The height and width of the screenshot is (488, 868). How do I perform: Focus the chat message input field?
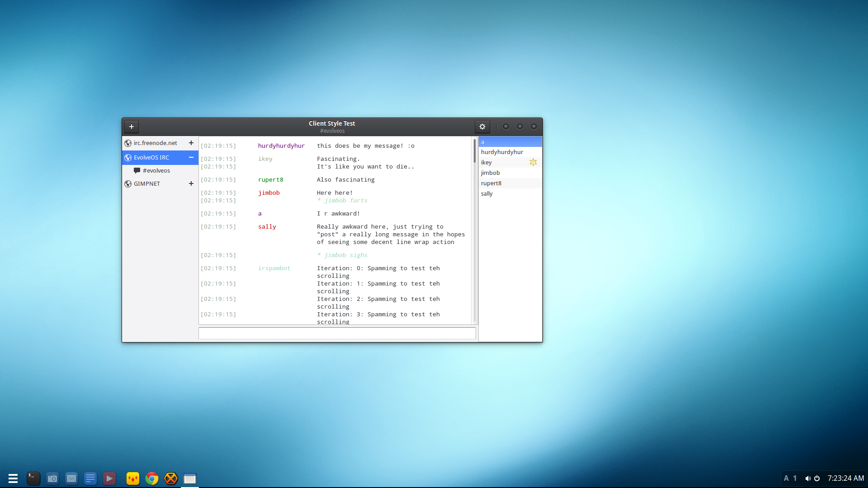tap(337, 333)
